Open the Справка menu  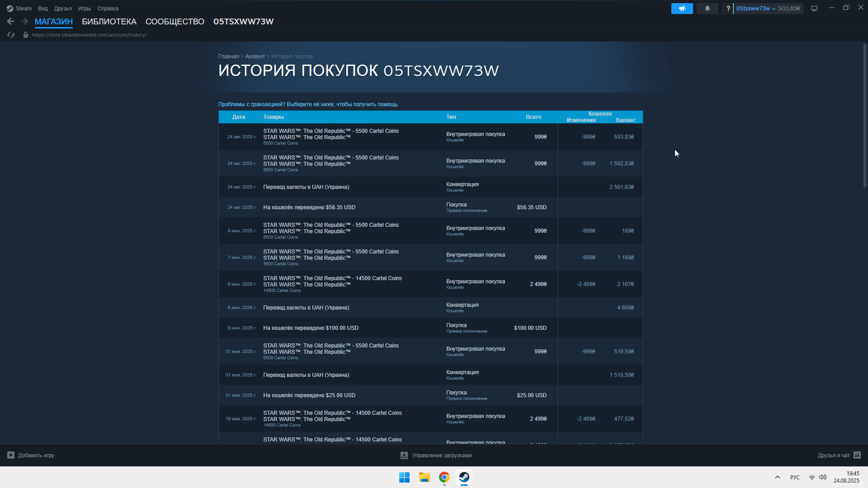click(x=108, y=9)
